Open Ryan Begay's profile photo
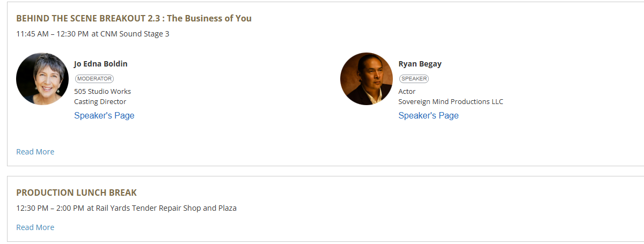The image size is (644, 244). coord(367,79)
